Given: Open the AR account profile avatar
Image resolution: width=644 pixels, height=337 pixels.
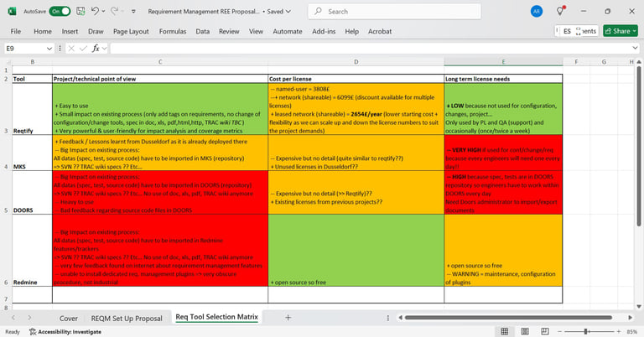Looking at the screenshot, I should [537, 12].
